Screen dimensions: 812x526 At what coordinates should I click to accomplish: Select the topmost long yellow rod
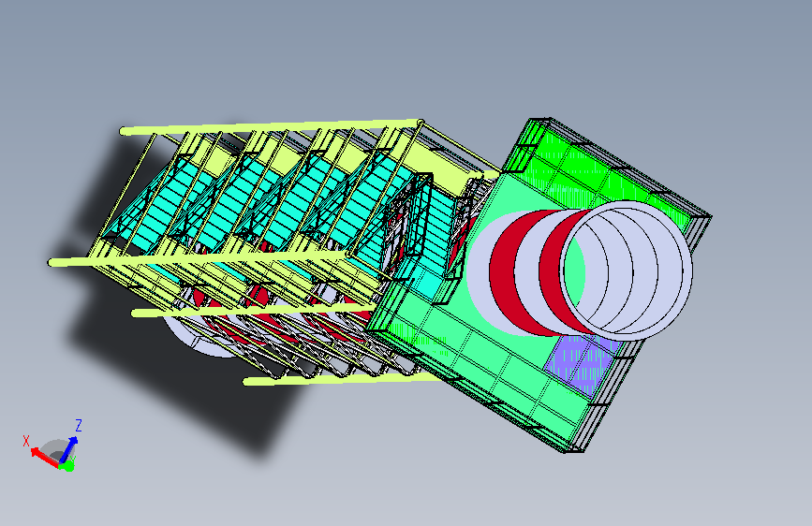point(272,126)
